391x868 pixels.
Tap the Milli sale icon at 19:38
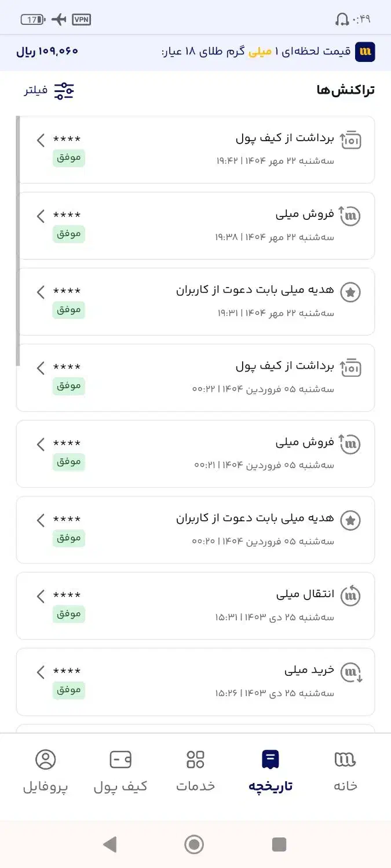(350, 216)
